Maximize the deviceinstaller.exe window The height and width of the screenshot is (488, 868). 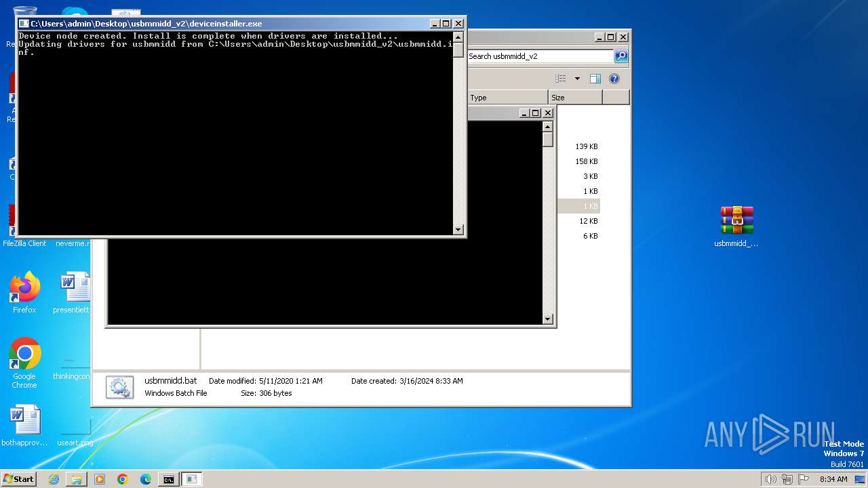[x=446, y=23]
